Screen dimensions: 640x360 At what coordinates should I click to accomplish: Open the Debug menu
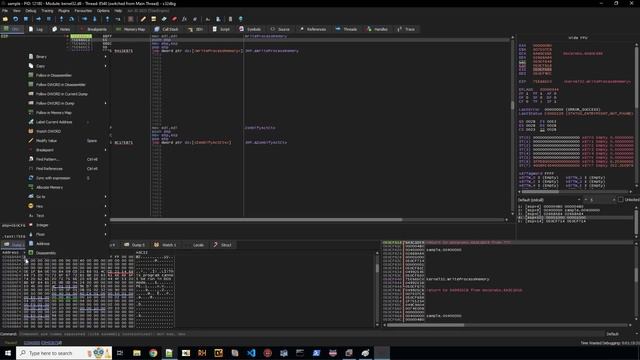31,11
